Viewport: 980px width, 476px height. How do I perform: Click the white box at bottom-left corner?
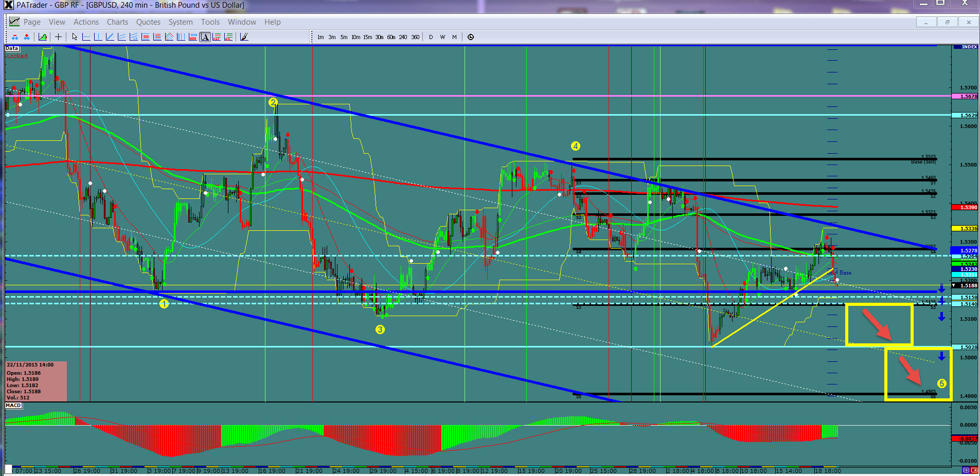[x=8, y=469]
